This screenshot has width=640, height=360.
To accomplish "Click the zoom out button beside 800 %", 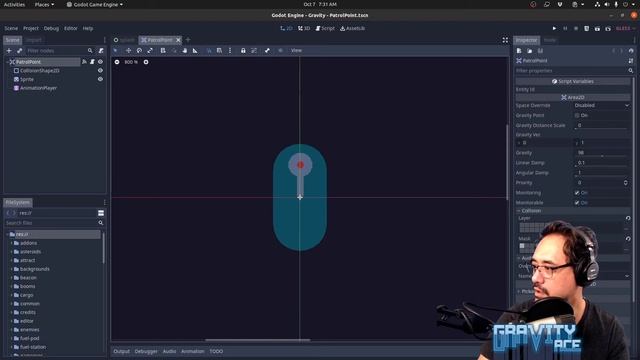I will pyautogui.click(x=117, y=62).
